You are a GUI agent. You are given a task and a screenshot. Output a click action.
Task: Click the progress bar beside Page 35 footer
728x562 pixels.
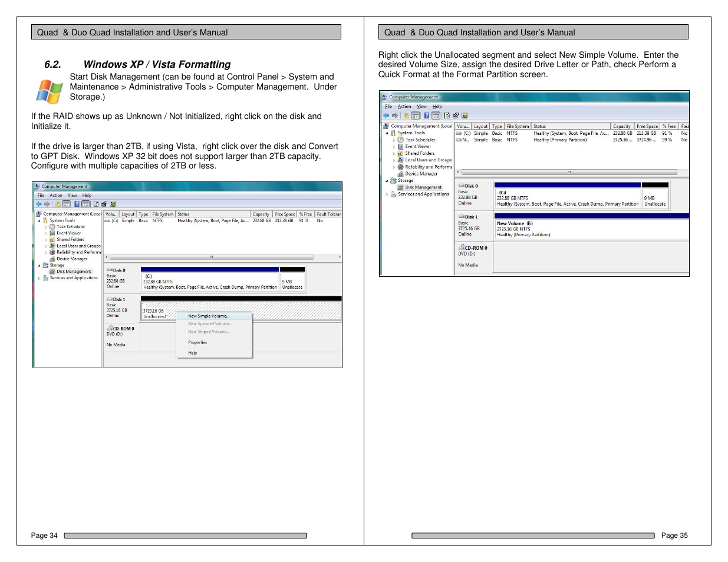click(x=533, y=535)
